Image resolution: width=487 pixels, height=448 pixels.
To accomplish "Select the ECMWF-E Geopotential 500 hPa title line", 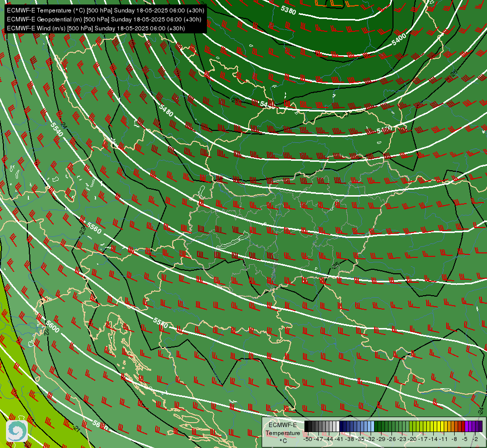I will [104, 19].
